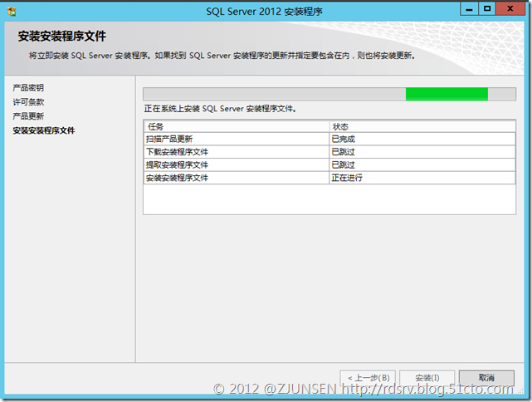The width and height of the screenshot is (532, 402).
Task: Click the 安装(I) install button
Action: (427, 378)
